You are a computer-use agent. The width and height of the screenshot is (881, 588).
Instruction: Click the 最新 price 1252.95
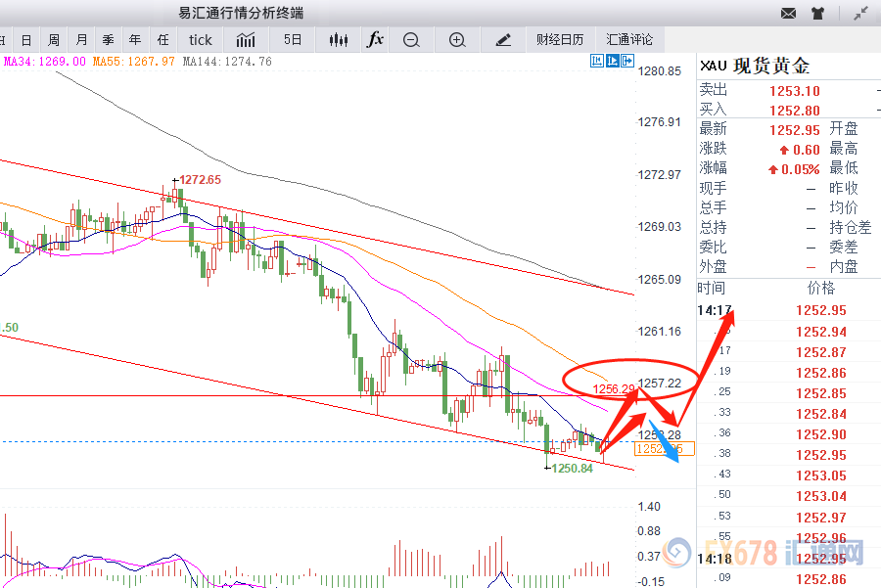point(795,130)
